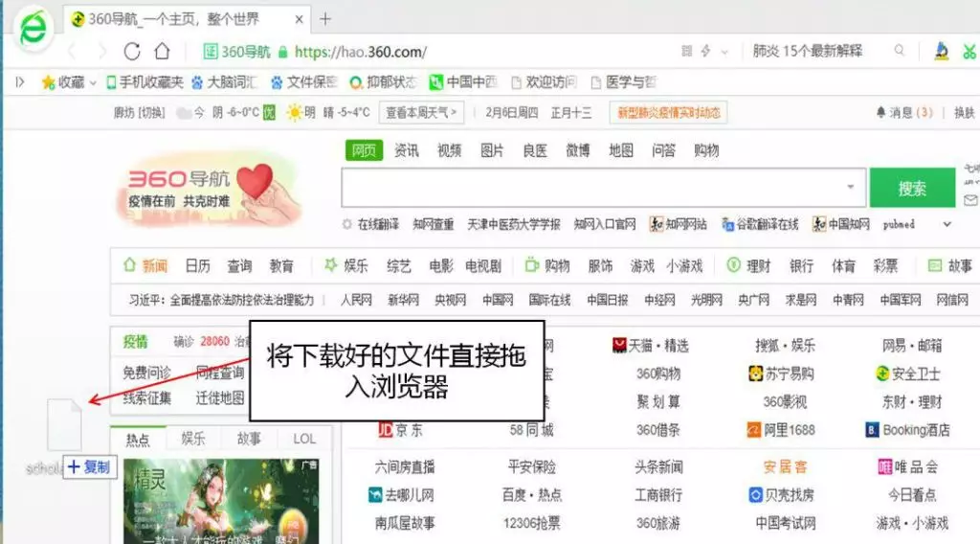
Task: Select the 网页 search tab
Action: [x=364, y=150]
